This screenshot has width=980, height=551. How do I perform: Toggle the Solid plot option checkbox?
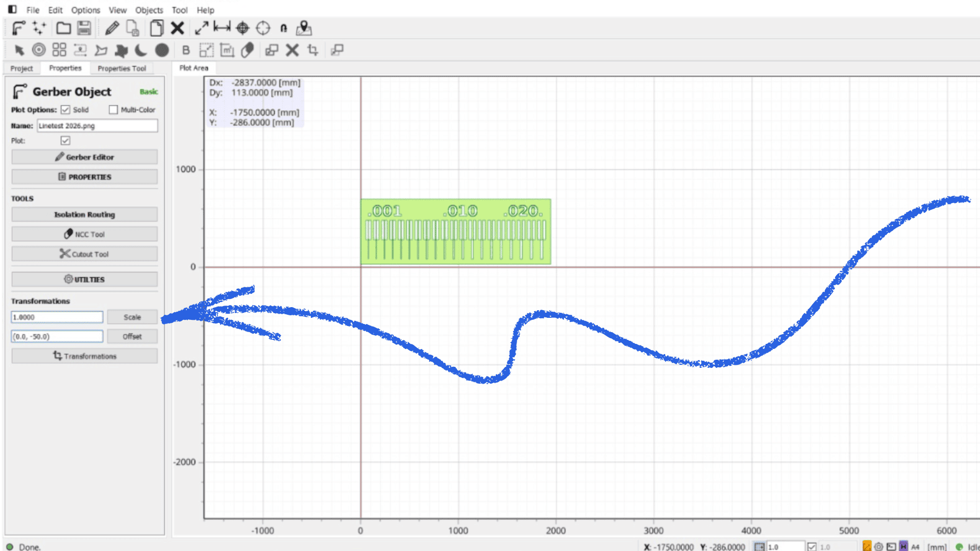point(65,110)
